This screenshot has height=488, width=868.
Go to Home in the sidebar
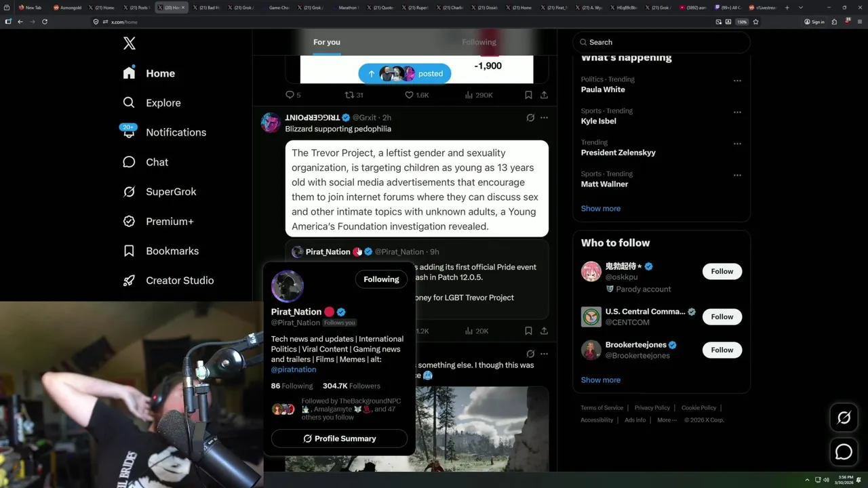(149, 73)
